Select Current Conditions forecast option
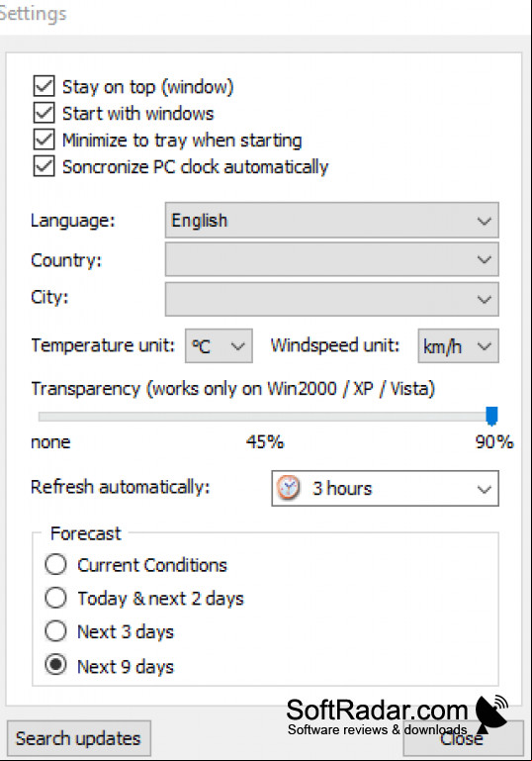The height and width of the screenshot is (761, 532). (x=55, y=565)
